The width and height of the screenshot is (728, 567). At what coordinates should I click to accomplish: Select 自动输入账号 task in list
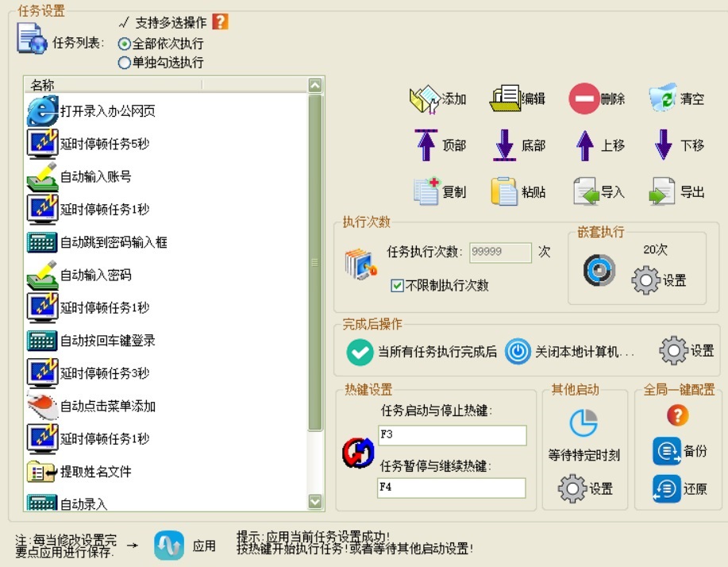[95, 176]
